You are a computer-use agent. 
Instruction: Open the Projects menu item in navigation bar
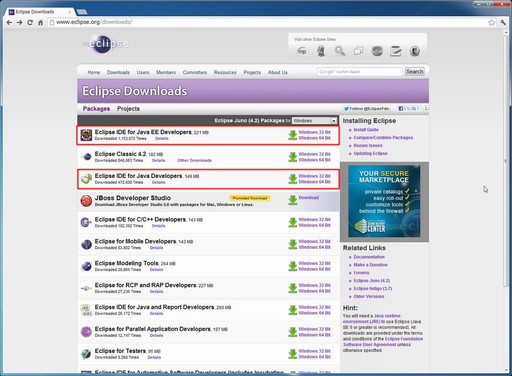tap(252, 72)
